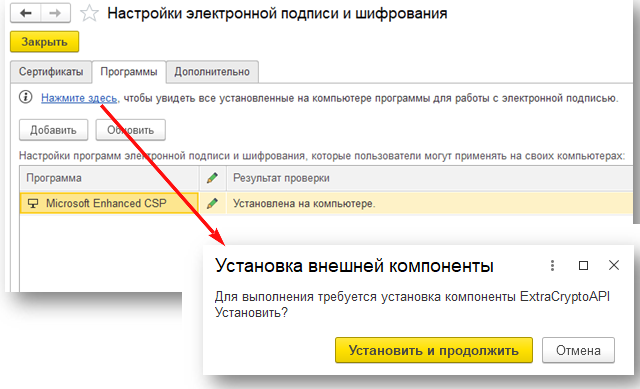Screen dimensions: 640x389
Task: Click the Настройки программ электронной подписи label
Action: click(322, 156)
